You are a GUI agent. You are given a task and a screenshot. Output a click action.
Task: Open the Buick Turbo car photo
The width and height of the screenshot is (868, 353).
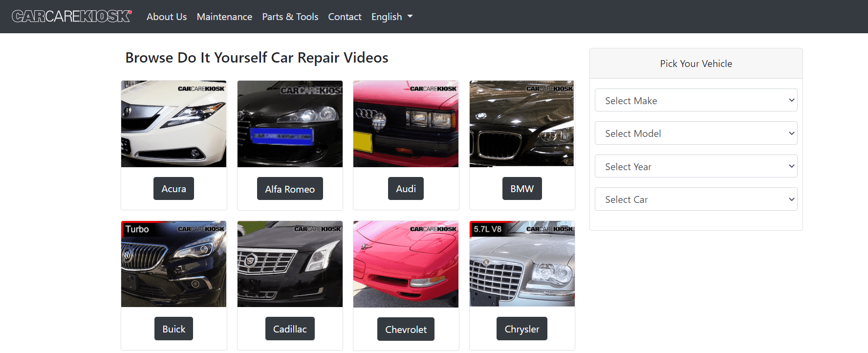[x=174, y=264]
